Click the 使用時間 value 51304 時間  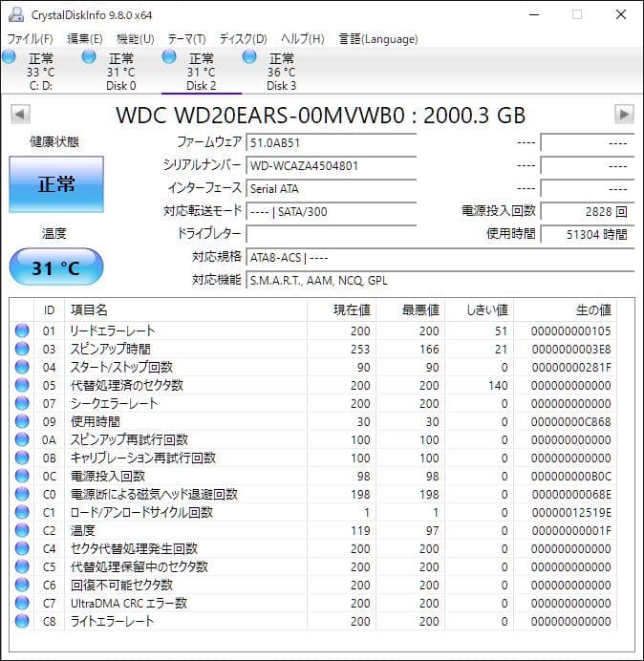(x=588, y=234)
